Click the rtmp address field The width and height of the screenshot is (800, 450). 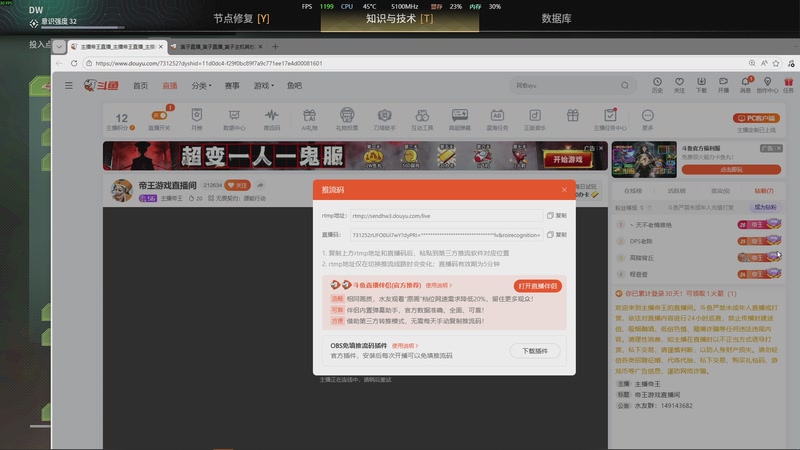pyautogui.click(x=446, y=216)
